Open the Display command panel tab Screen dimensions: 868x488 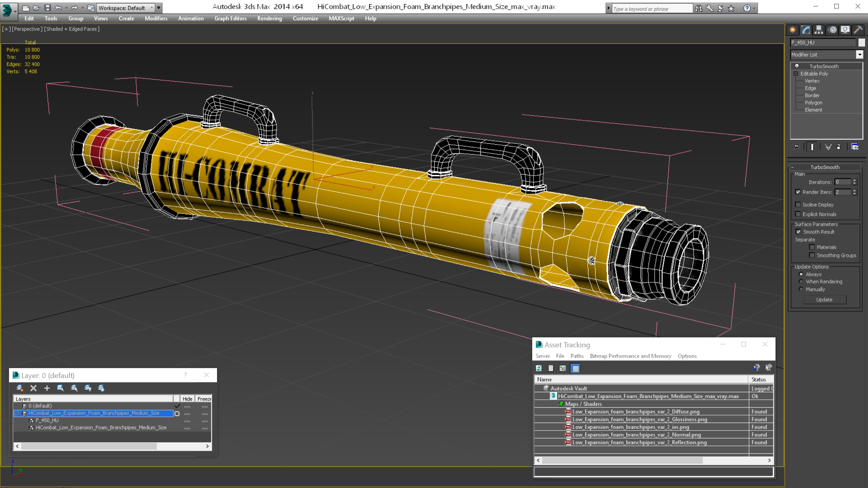(845, 30)
